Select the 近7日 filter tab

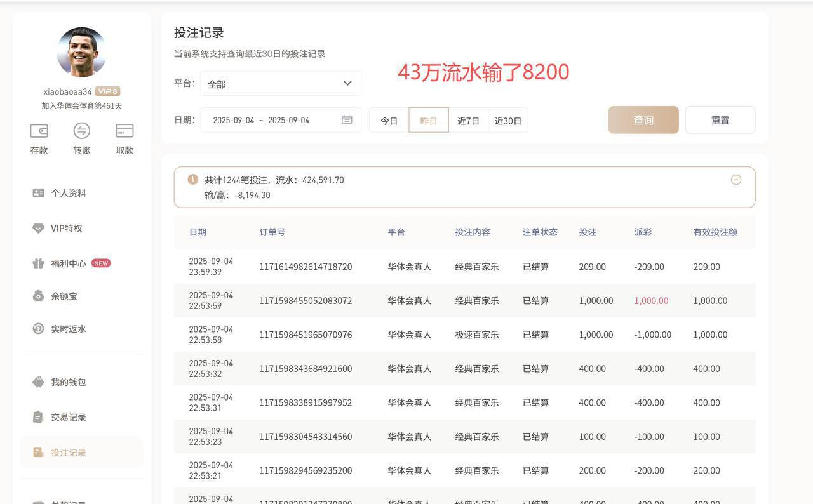coord(468,120)
